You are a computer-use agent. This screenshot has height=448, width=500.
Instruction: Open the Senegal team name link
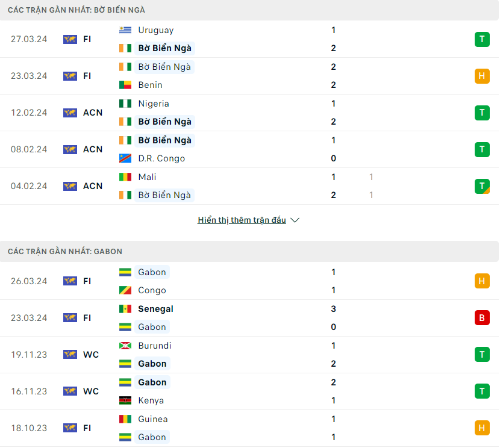tap(155, 309)
